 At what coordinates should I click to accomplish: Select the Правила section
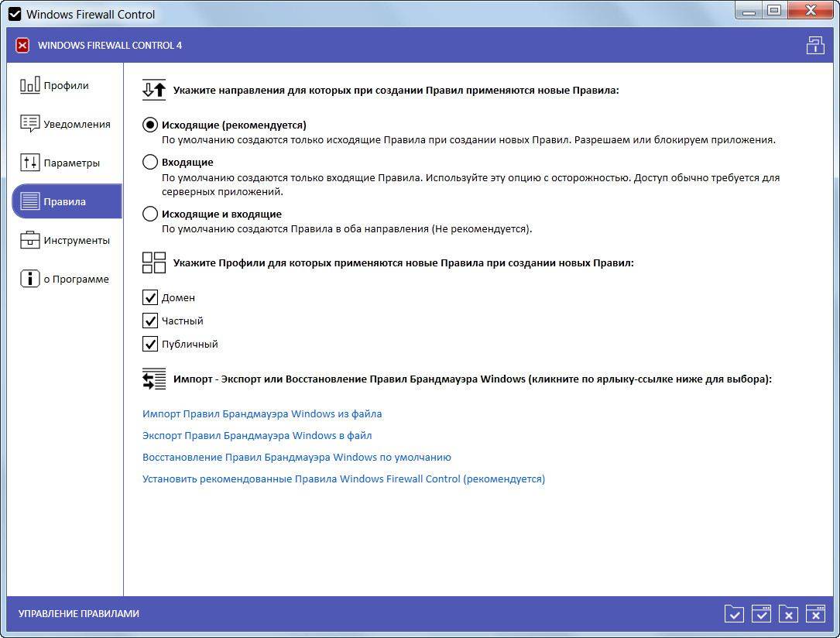[67, 201]
